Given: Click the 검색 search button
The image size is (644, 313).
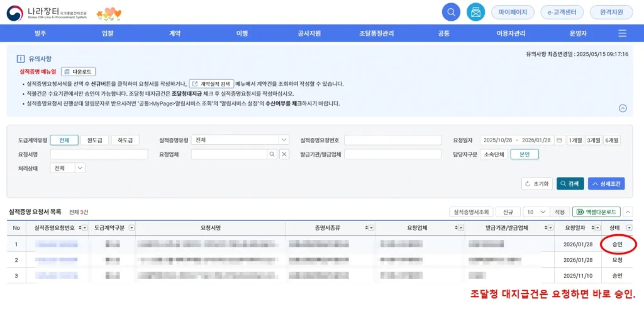Looking at the screenshot, I should point(570,184).
